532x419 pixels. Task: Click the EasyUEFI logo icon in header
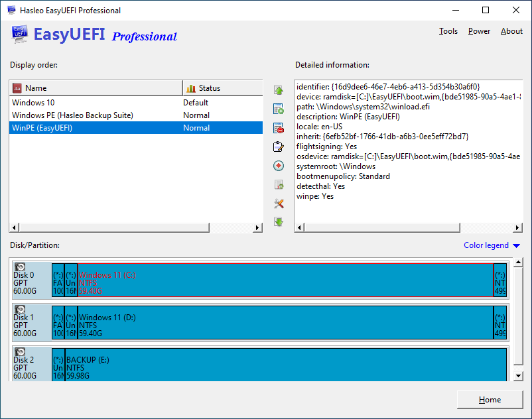[x=19, y=34]
